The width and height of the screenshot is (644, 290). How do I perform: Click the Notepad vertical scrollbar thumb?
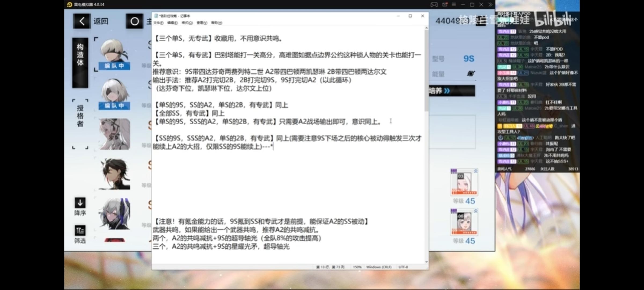click(x=426, y=71)
